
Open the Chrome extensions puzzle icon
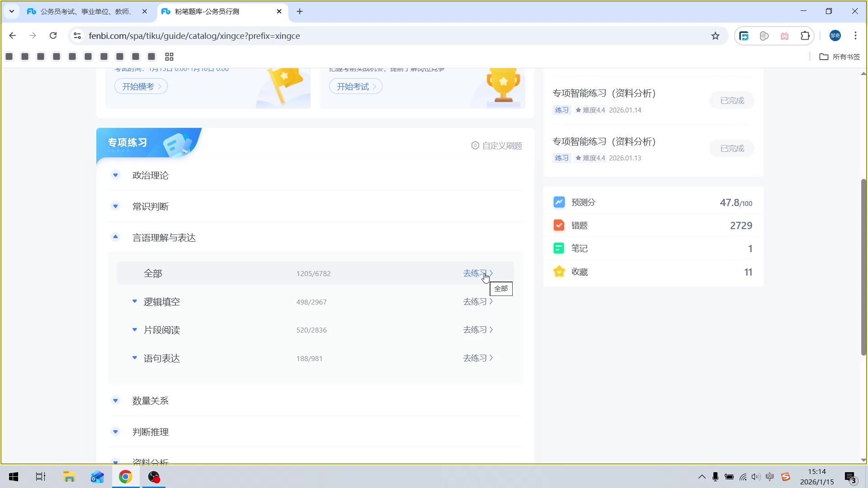pos(805,36)
